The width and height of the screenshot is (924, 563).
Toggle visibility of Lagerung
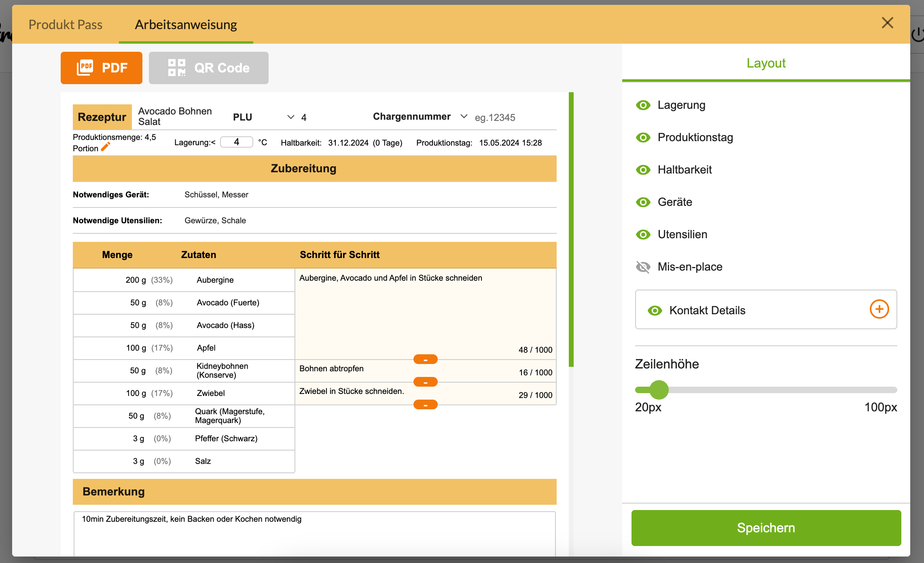643,105
